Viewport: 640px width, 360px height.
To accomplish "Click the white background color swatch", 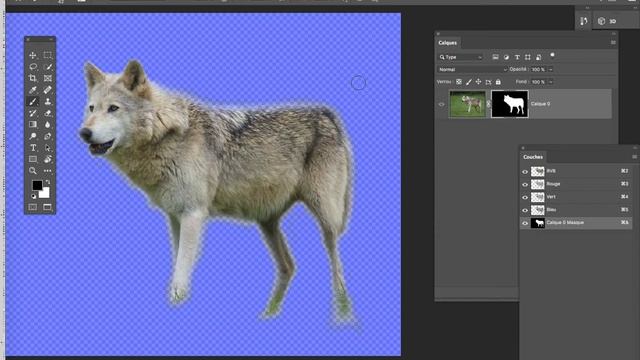I will [45, 193].
